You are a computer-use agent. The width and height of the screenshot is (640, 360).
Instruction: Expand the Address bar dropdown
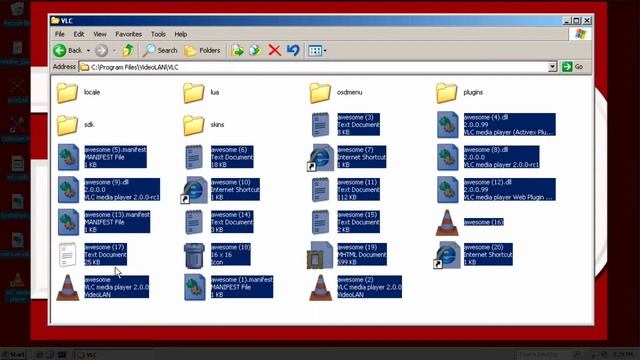552,67
